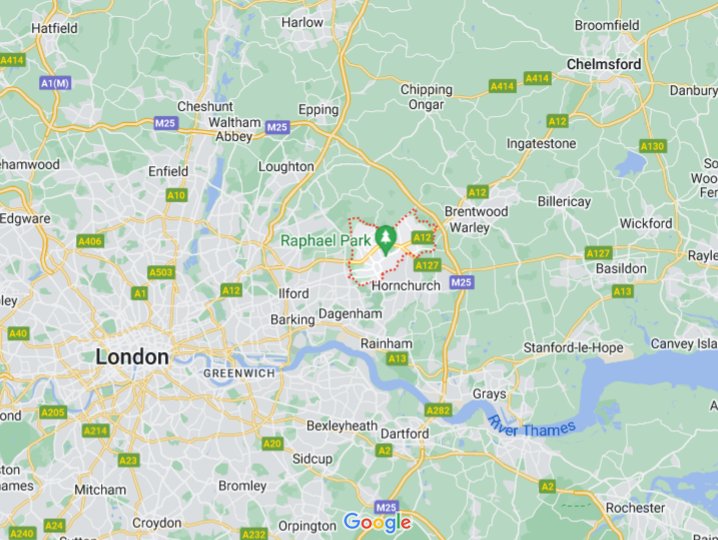Select the Hornchurch town label
This screenshot has height=540, width=718.
click(x=406, y=285)
